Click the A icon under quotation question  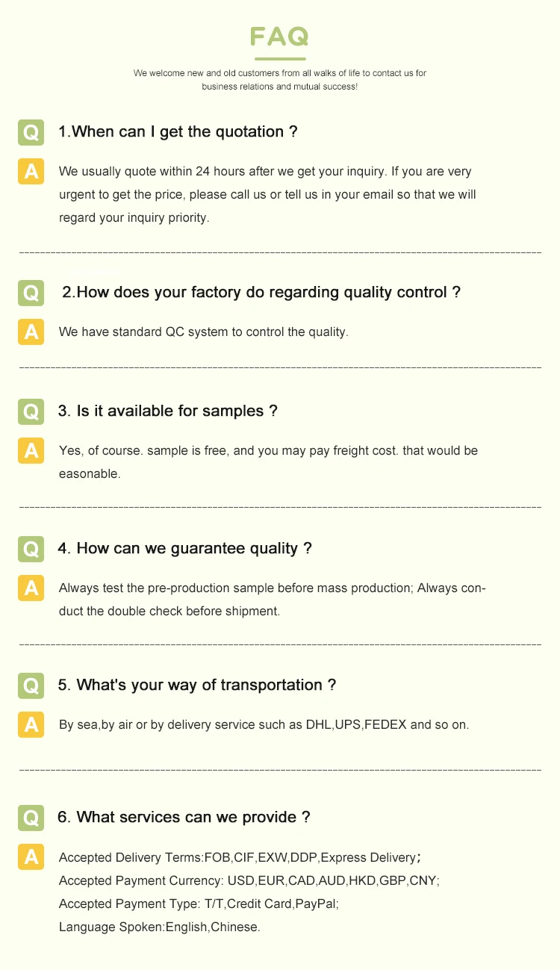click(x=31, y=171)
